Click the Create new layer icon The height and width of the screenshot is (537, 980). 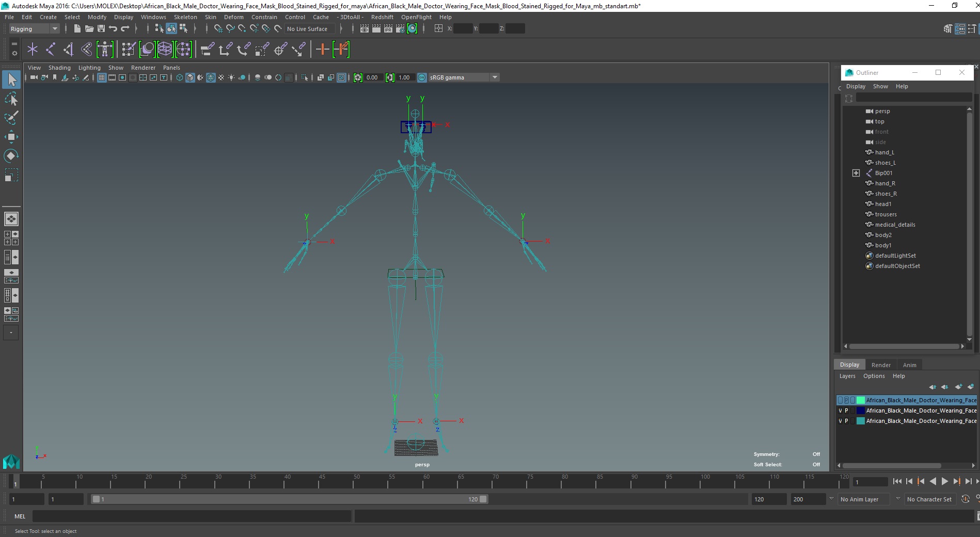click(959, 386)
